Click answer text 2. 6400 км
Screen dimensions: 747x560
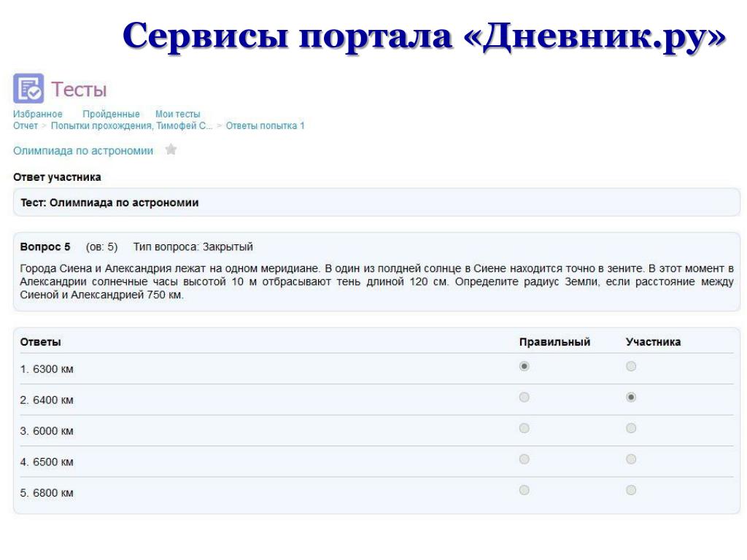[47, 400]
